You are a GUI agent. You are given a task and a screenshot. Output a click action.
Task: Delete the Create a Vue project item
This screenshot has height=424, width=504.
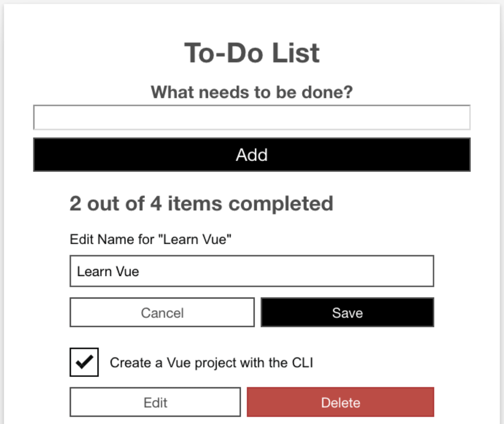pos(340,402)
